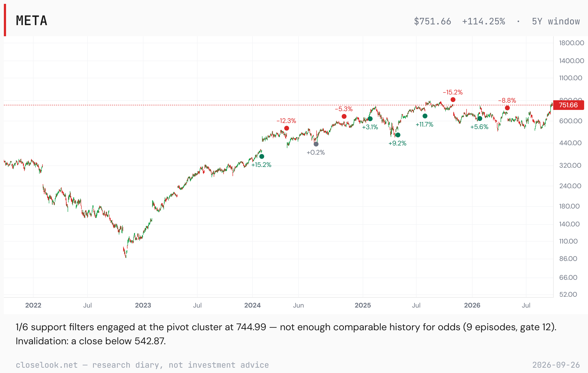Click the 1800.00 y-axis label

(x=571, y=43)
